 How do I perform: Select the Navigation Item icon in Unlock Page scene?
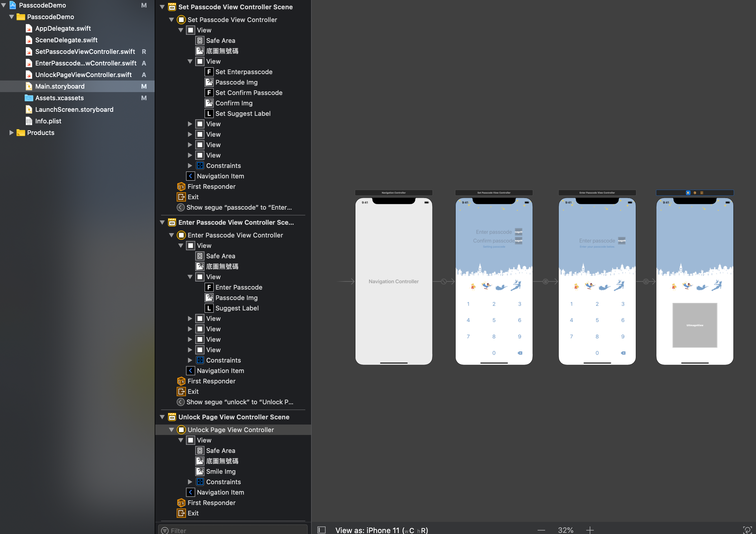click(x=191, y=492)
